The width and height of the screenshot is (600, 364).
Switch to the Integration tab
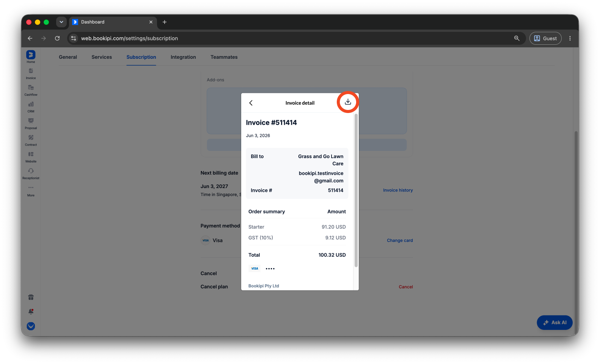pyautogui.click(x=183, y=57)
